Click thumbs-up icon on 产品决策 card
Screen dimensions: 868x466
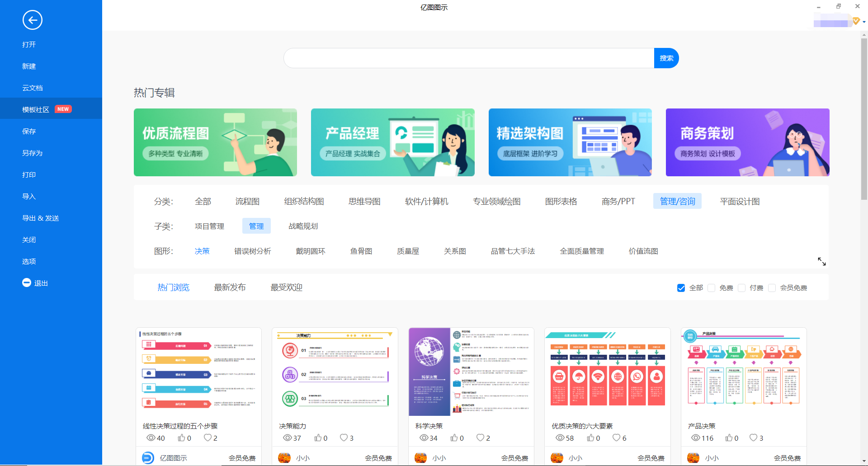(729, 438)
